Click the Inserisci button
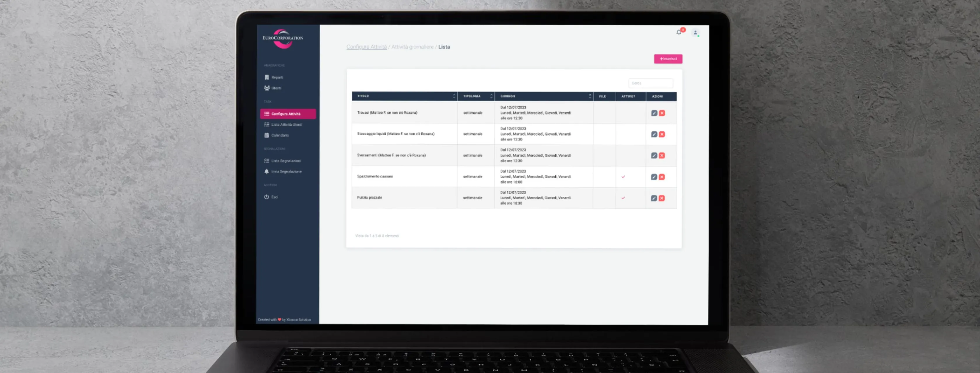 point(668,59)
